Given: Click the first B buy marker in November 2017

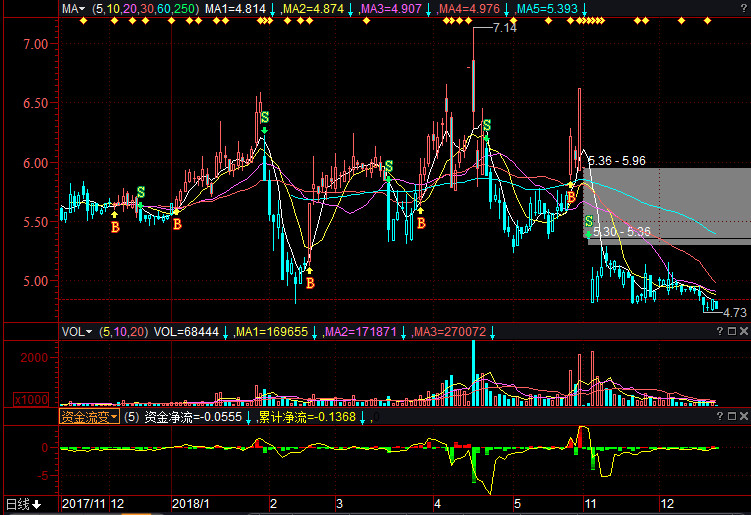Looking at the screenshot, I should 115,228.
